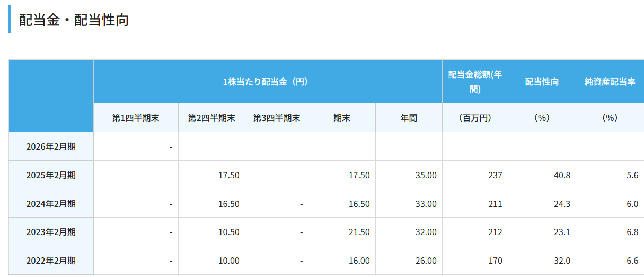Click the 純資産配当率 column header

(610, 82)
